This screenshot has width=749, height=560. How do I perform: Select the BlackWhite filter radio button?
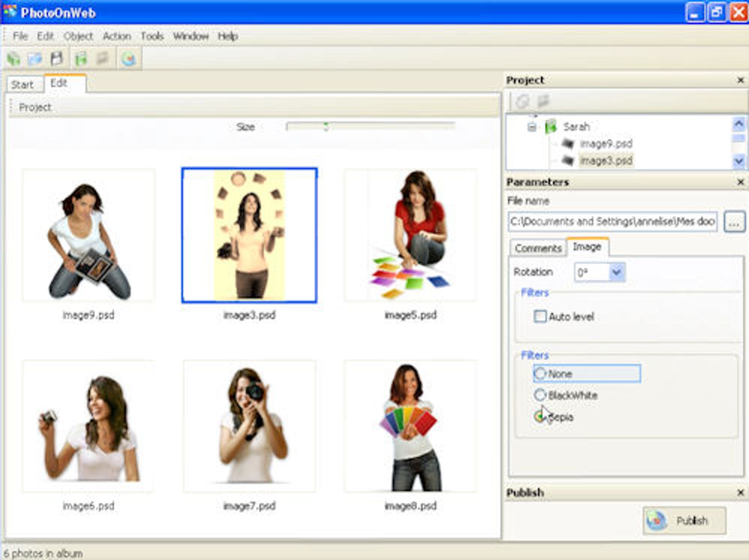540,395
